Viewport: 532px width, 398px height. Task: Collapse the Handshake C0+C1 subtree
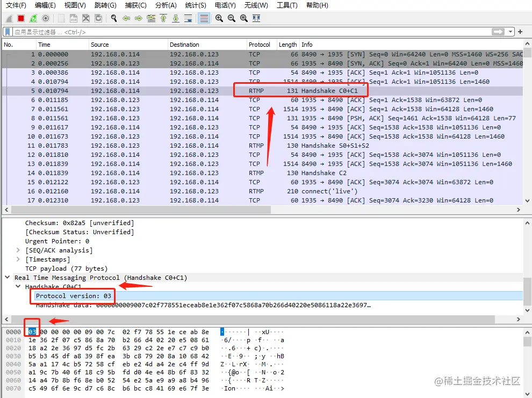point(18,286)
